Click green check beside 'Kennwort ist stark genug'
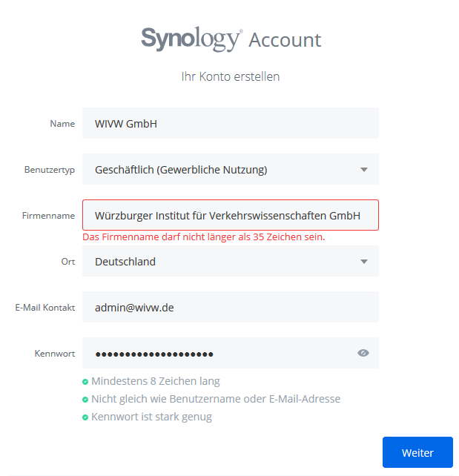The width and height of the screenshot is (459, 476). (86, 417)
